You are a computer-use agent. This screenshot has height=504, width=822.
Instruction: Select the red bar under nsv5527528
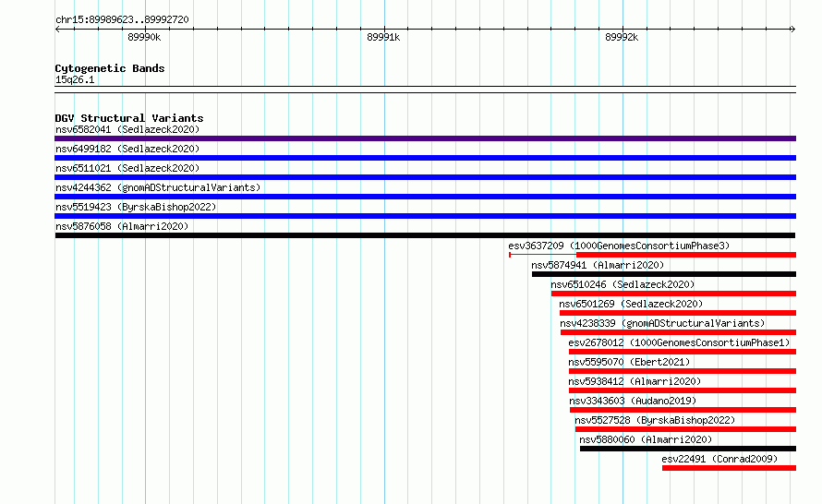(685, 429)
